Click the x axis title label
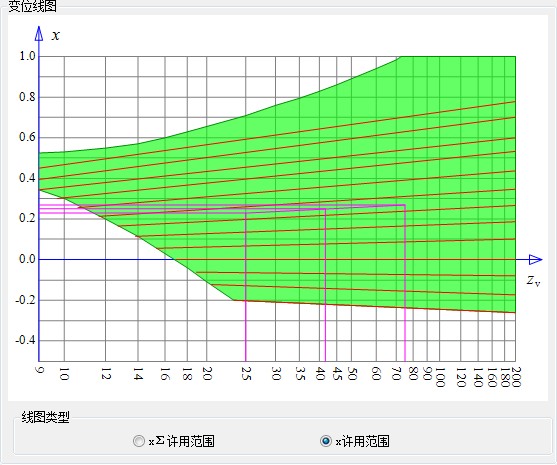 [56, 36]
